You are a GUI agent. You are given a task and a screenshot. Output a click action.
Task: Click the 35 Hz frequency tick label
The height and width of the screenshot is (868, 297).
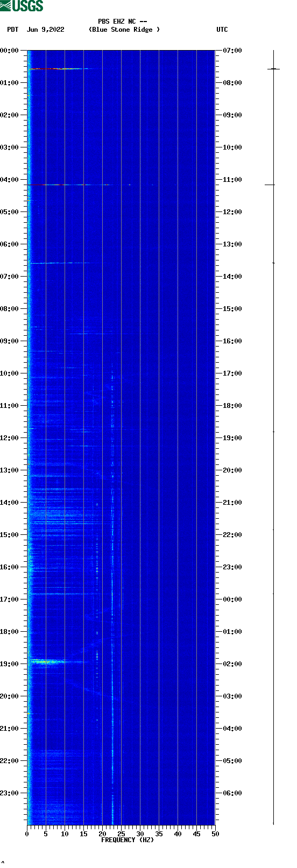[159, 834]
